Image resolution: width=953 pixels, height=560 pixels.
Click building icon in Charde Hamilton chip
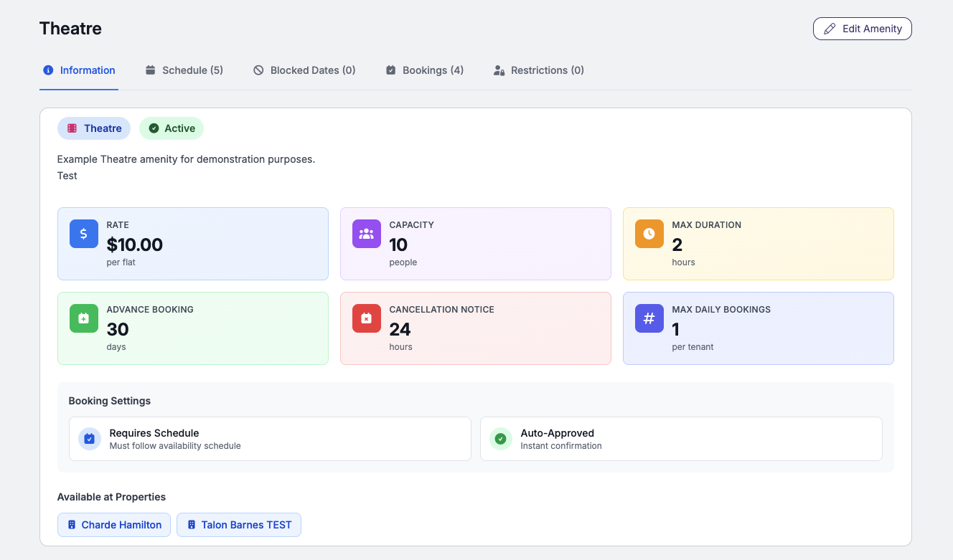72,525
